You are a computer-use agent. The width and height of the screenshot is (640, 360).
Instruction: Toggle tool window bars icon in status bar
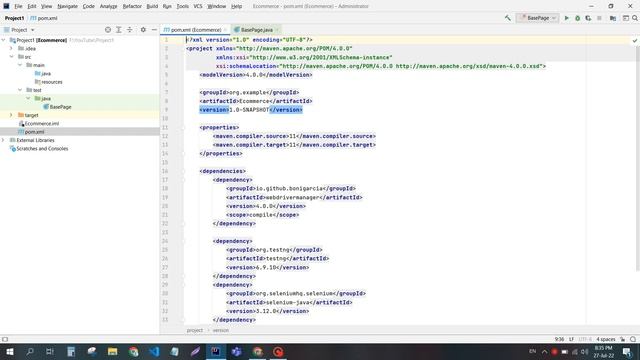(5, 339)
